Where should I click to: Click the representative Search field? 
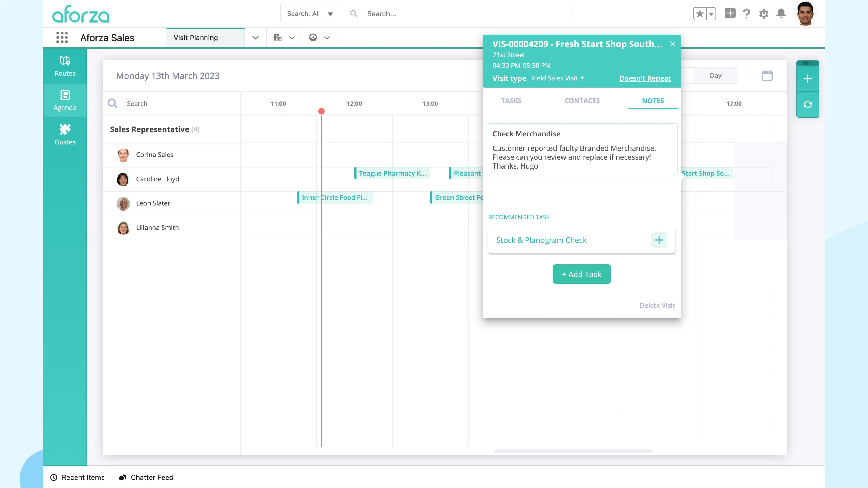coord(172,103)
